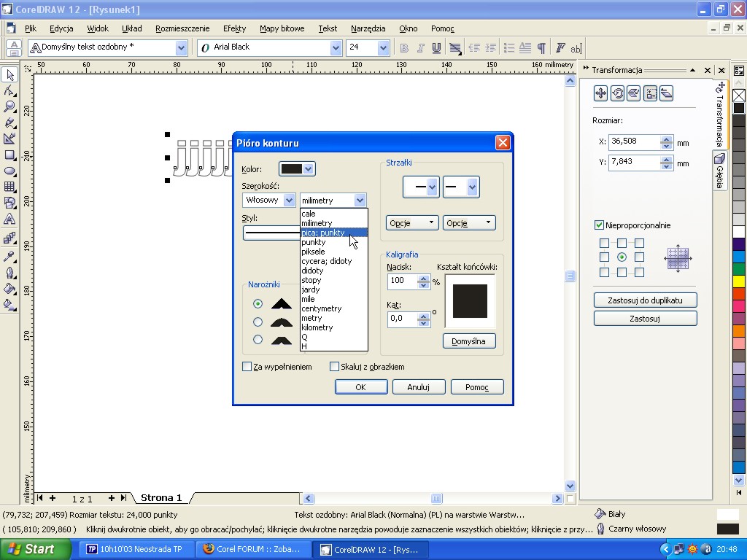
Task: Click the Anuluj button
Action: coord(418,387)
